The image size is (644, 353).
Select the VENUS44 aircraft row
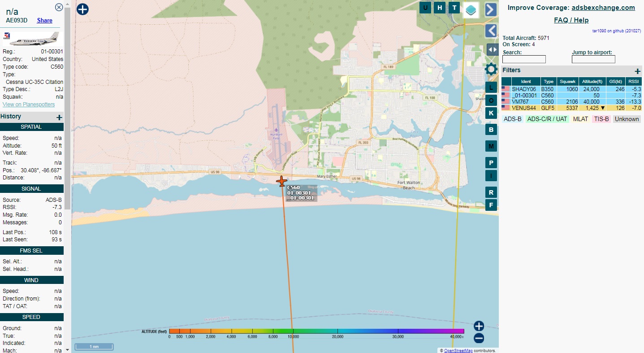coord(571,108)
